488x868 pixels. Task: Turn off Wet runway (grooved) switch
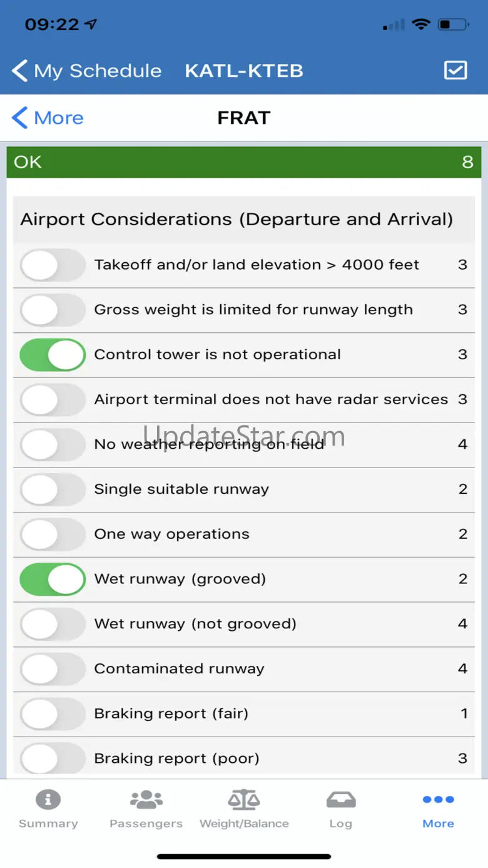(53, 579)
